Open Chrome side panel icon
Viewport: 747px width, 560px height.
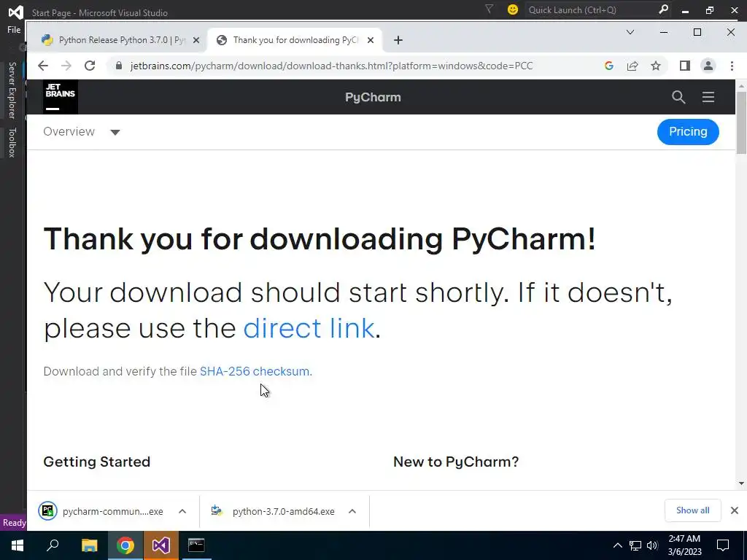pyautogui.click(x=684, y=66)
